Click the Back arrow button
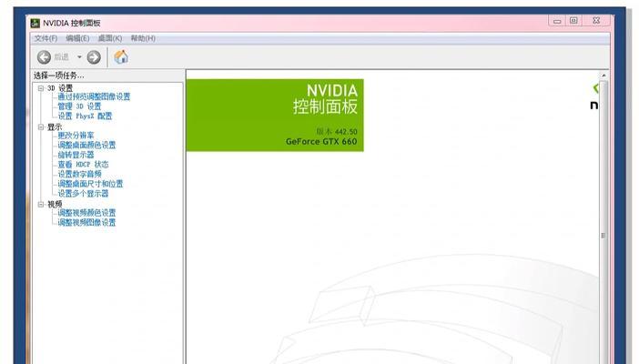Screen dimensions: 639x364 (44, 57)
